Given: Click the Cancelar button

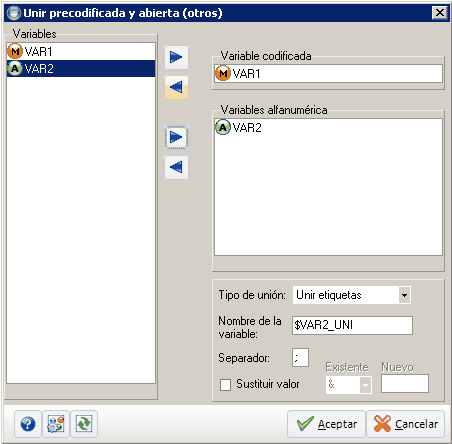Looking at the screenshot, I should [x=406, y=424].
